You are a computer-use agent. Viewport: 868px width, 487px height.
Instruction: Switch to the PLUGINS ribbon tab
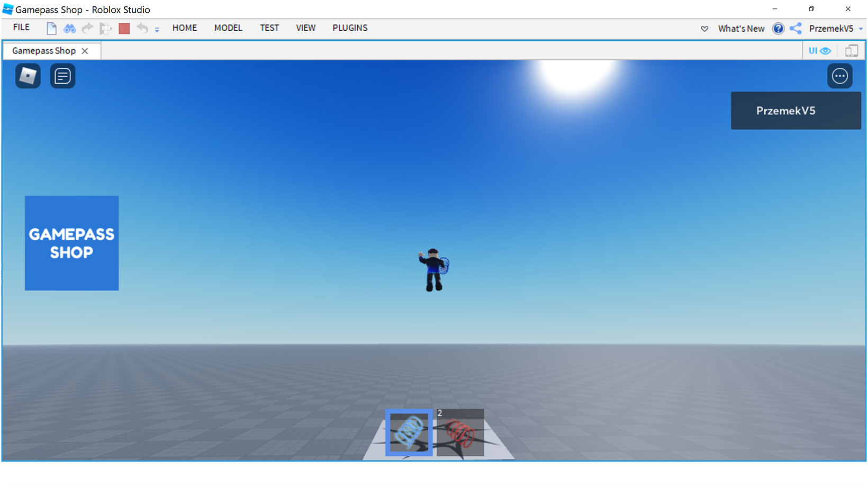[x=350, y=28]
